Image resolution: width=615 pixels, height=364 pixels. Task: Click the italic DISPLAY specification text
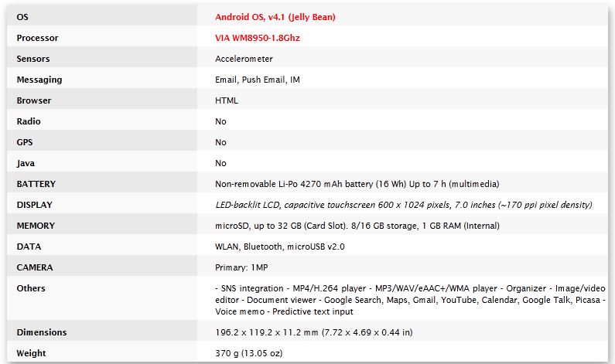point(404,205)
